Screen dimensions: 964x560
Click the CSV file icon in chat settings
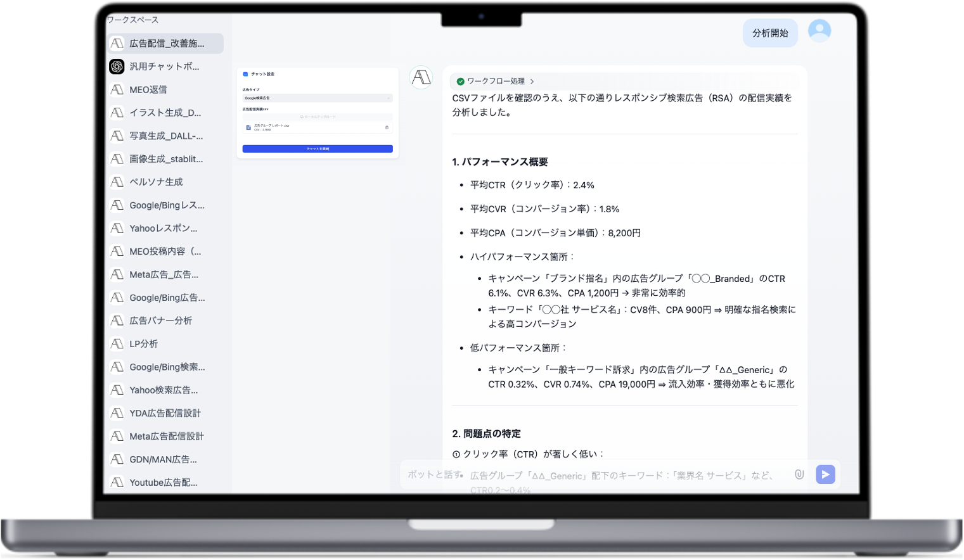(248, 127)
